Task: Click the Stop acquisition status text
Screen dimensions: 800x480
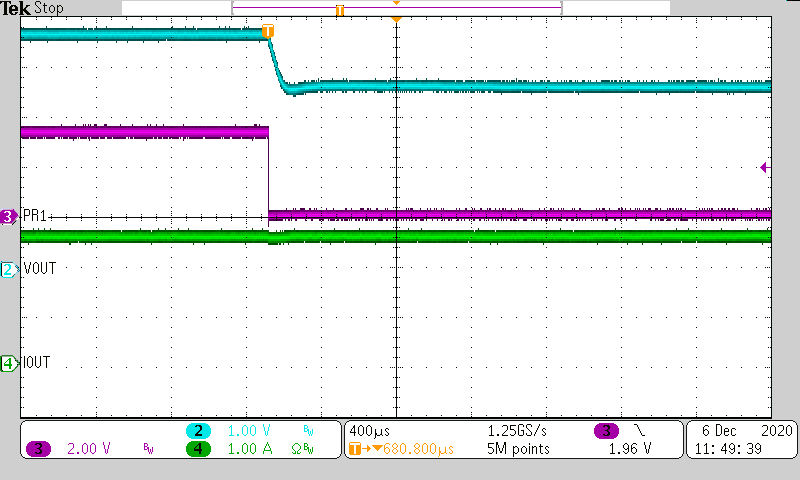Action: click(x=49, y=8)
